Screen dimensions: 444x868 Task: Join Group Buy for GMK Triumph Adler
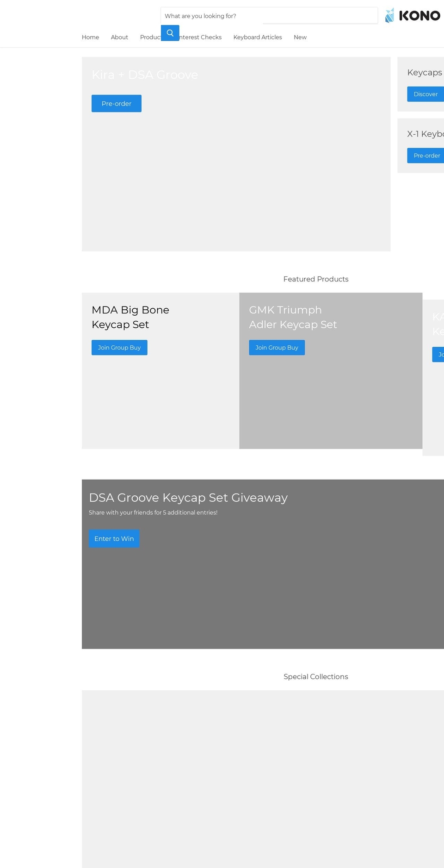click(277, 348)
